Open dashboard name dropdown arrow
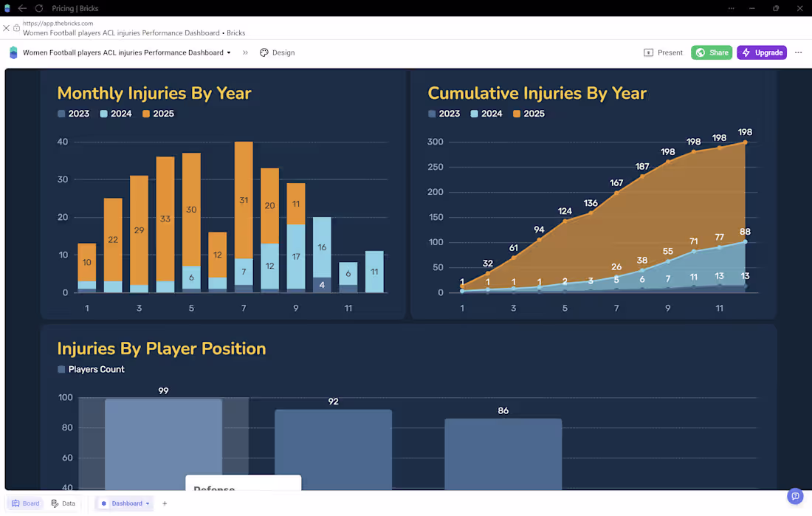Screen dimensions: 812x516 coord(228,52)
